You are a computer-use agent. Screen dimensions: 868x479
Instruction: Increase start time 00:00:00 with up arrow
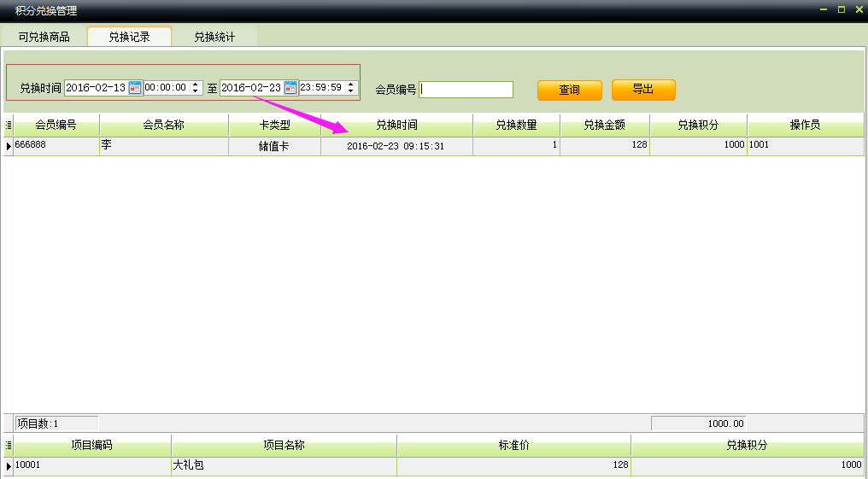(196, 85)
